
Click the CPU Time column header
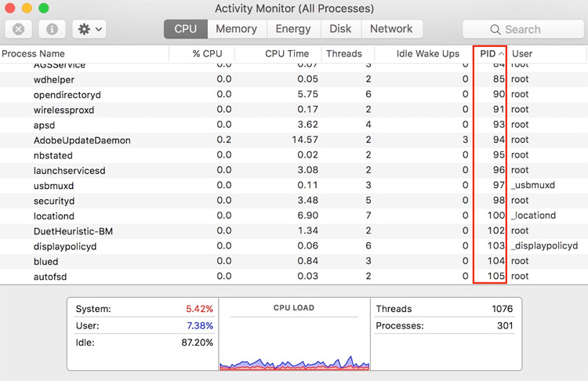[x=287, y=54]
